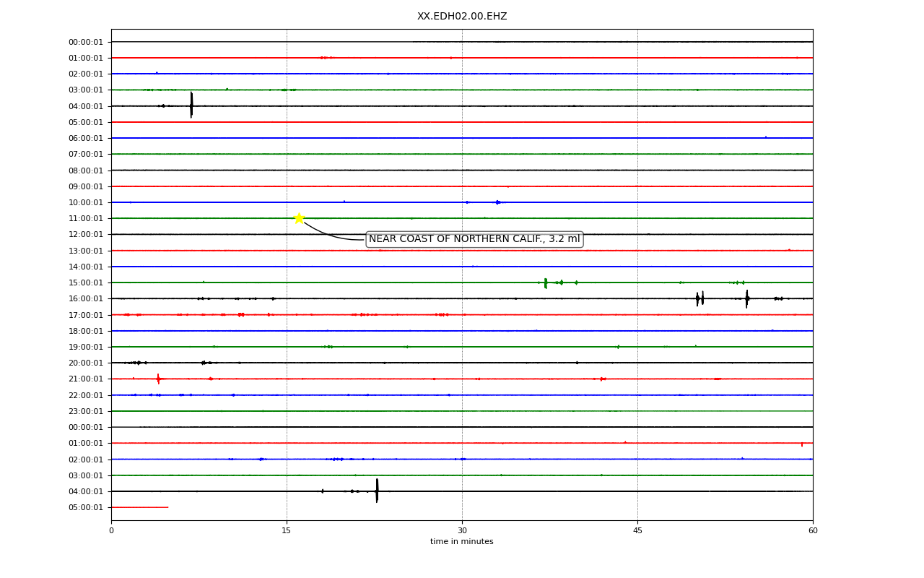Click the 00:00:01 label at top
924x578 pixels.
(x=86, y=42)
